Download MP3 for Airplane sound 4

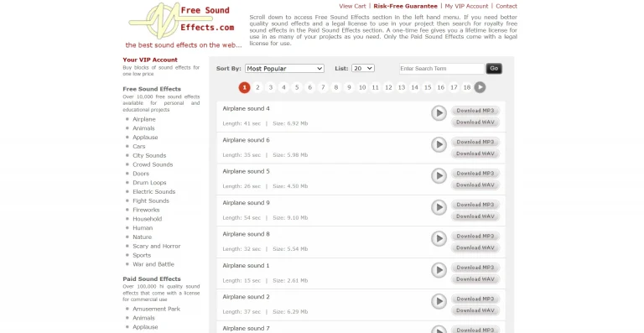(x=475, y=111)
